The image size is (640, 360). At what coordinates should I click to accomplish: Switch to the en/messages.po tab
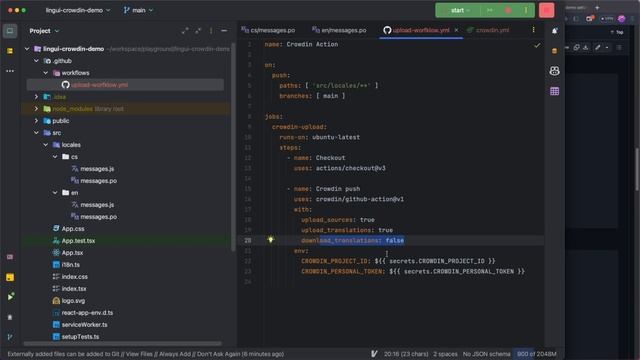(x=339, y=30)
